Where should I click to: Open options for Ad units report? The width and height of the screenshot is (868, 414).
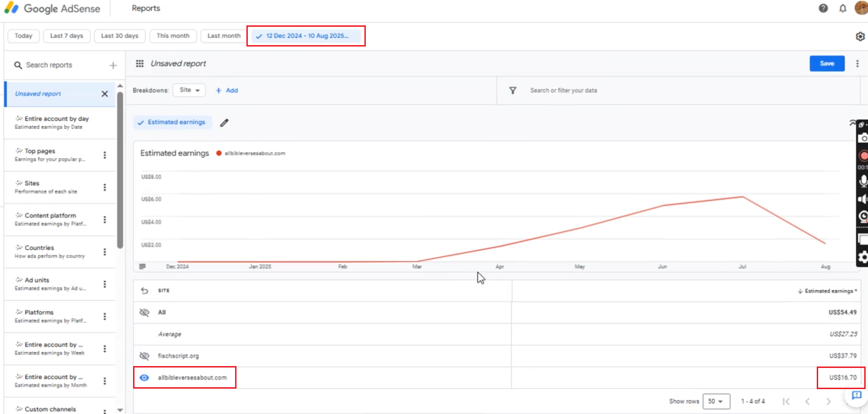point(104,284)
